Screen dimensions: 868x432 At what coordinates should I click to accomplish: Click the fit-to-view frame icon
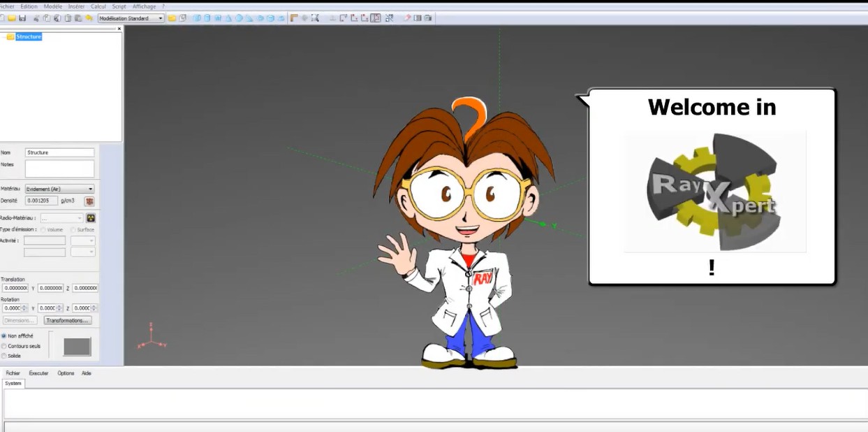tap(315, 18)
